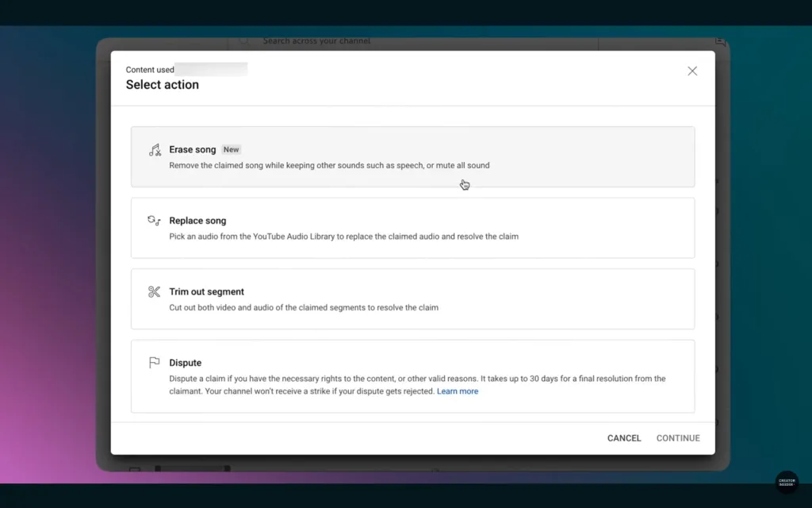
Task: Cancel the Select action dialog
Action: [624, 438]
